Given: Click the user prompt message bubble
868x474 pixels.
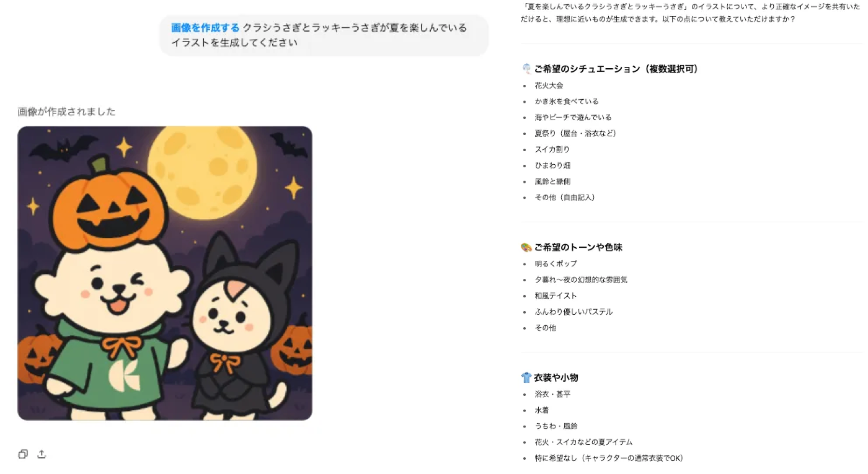Looking at the screenshot, I should (x=324, y=35).
